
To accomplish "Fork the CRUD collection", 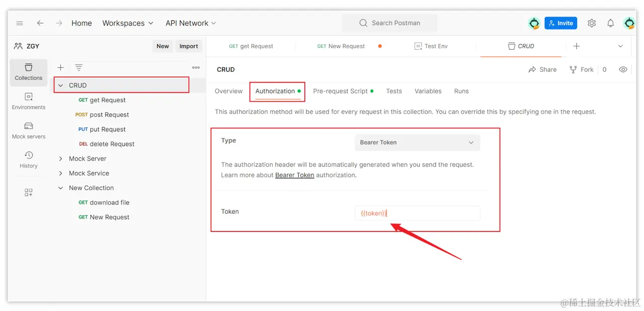I will click(581, 69).
